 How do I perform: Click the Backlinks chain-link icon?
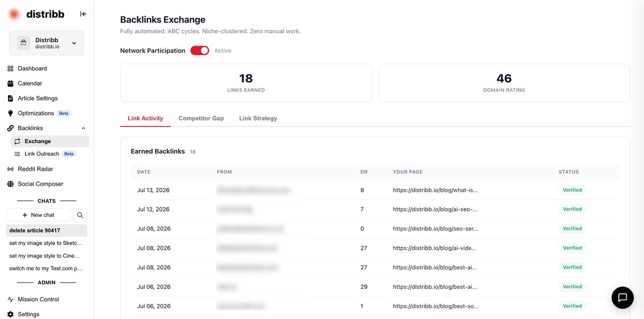[x=11, y=128]
